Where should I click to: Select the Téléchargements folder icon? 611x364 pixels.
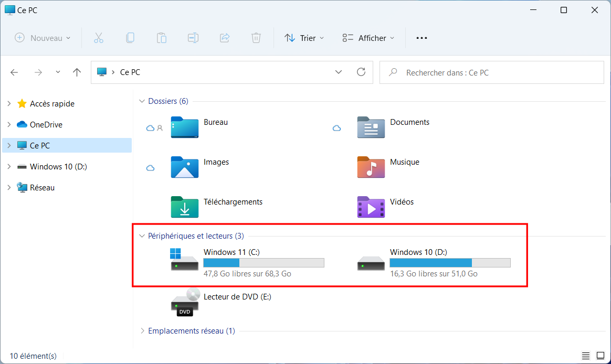pyautogui.click(x=185, y=207)
